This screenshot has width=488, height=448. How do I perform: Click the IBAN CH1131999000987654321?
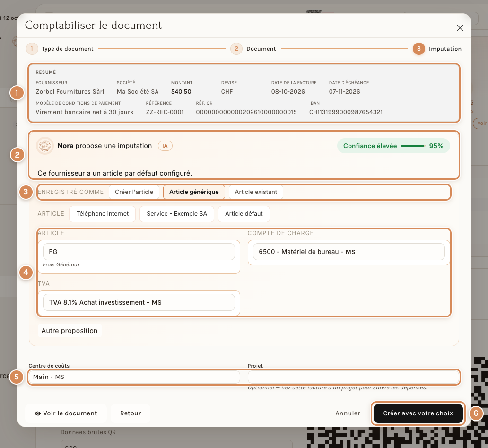coord(346,112)
